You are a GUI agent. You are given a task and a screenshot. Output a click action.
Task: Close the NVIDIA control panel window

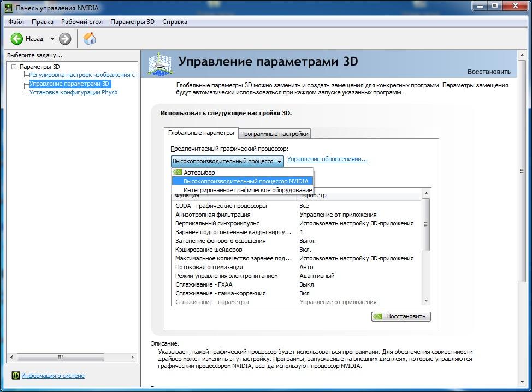coord(515,6)
